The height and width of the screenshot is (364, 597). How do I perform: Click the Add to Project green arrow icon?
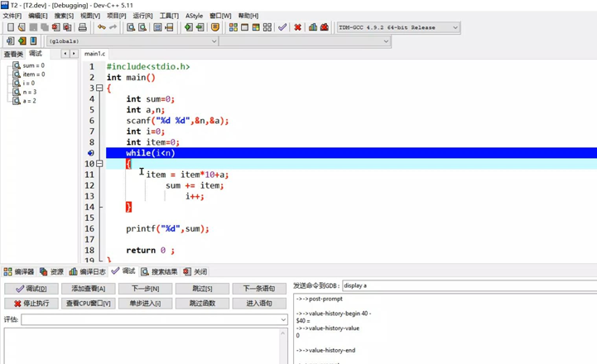[x=189, y=27]
